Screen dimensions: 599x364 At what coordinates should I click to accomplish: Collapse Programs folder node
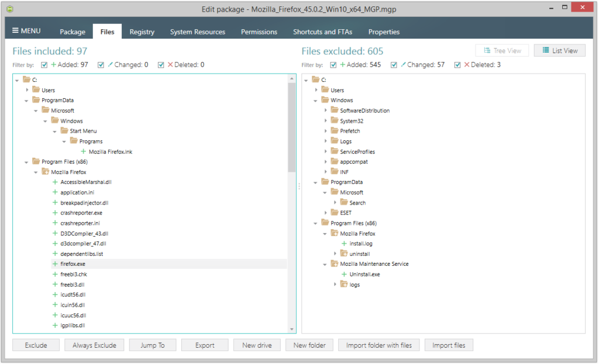coord(64,141)
